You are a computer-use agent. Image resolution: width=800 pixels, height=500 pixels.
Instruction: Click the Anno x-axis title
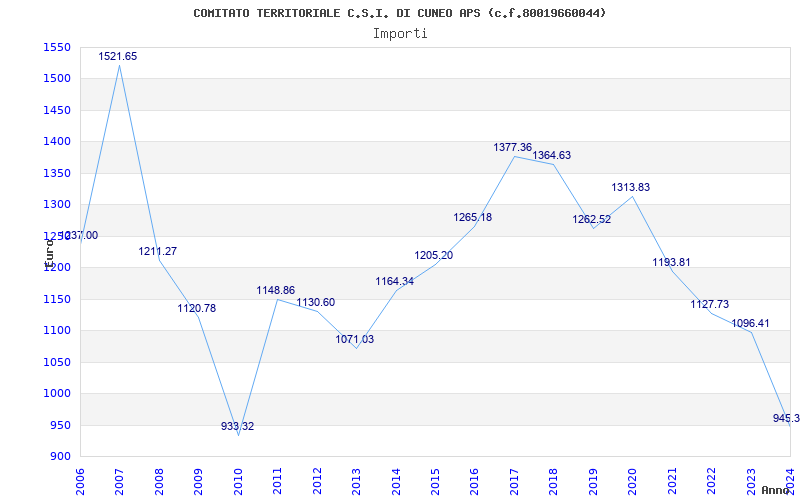pyautogui.click(x=776, y=490)
